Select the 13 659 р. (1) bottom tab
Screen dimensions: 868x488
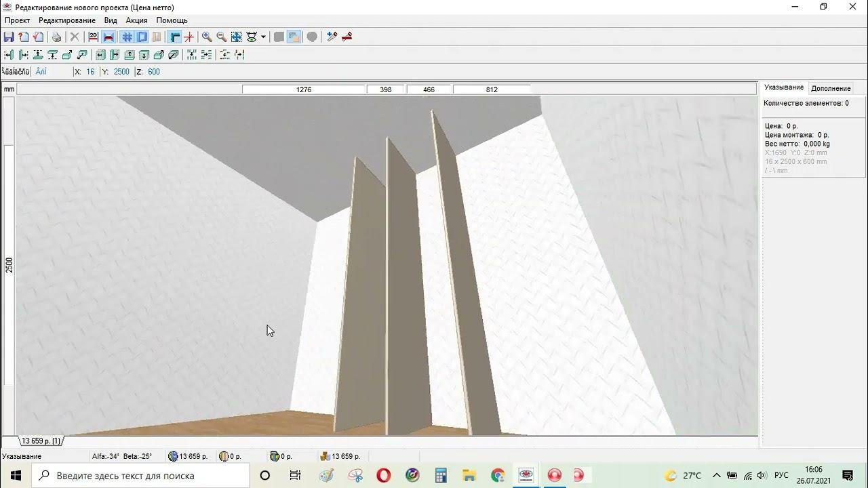tap(41, 441)
